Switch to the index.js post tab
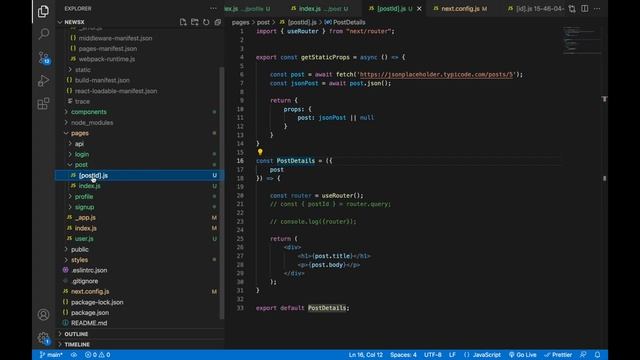The image size is (640, 360). pyautogui.click(x=320, y=9)
